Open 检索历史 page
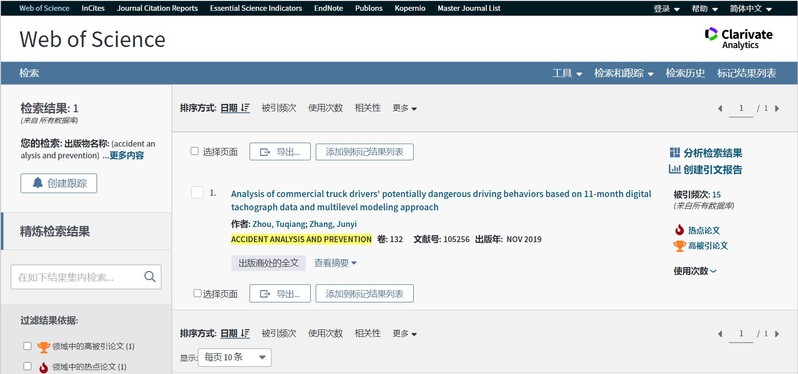The height and width of the screenshot is (374, 798). click(x=685, y=73)
